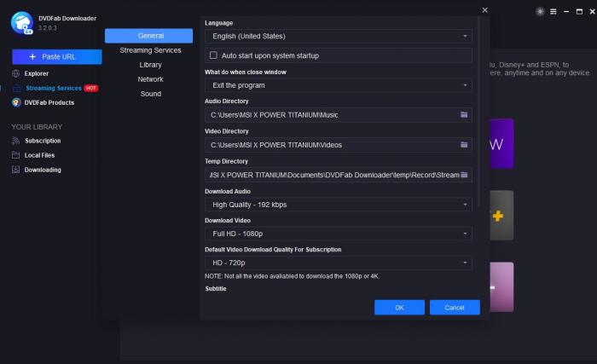Open the subscription default video quality dropdown

(339, 263)
